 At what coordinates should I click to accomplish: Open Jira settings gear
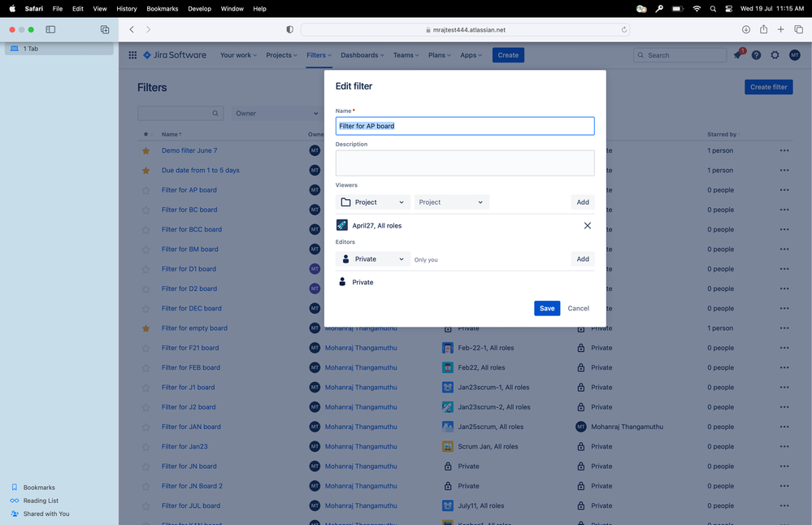(x=775, y=54)
